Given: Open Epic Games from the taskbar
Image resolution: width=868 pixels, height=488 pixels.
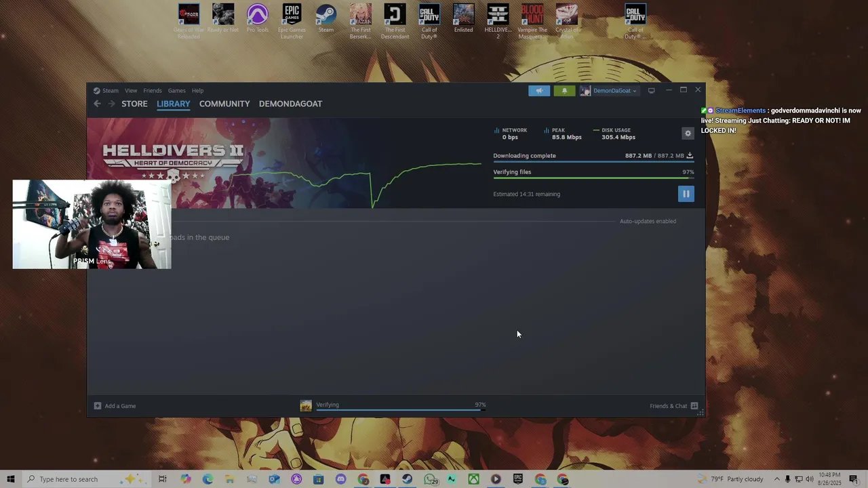Looking at the screenshot, I should pos(518,479).
